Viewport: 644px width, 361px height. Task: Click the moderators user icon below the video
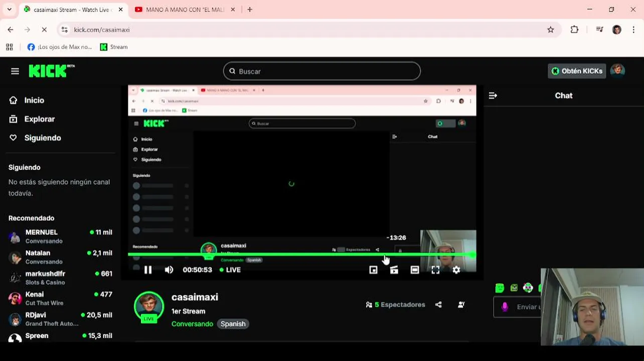pos(461,304)
